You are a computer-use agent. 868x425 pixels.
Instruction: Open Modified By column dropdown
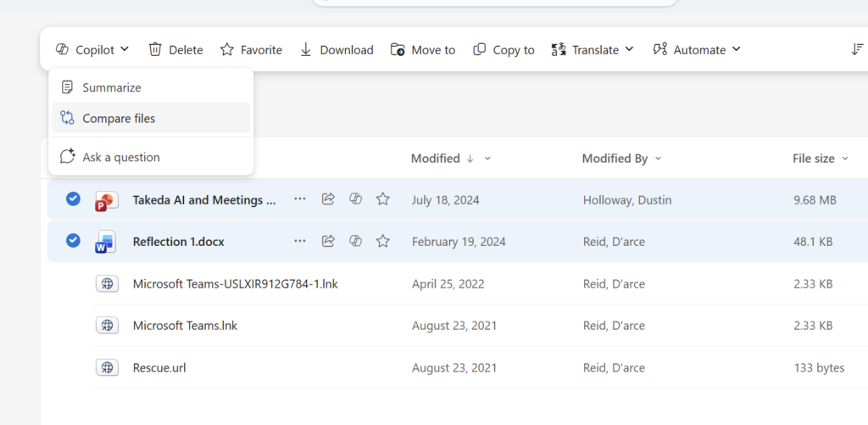click(x=658, y=159)
